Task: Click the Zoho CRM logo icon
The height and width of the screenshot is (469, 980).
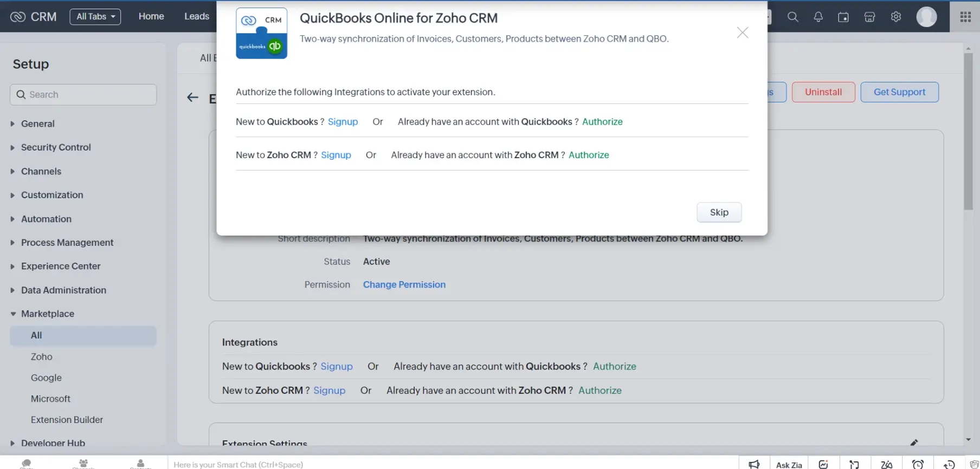Action: [x=18, y=17]
